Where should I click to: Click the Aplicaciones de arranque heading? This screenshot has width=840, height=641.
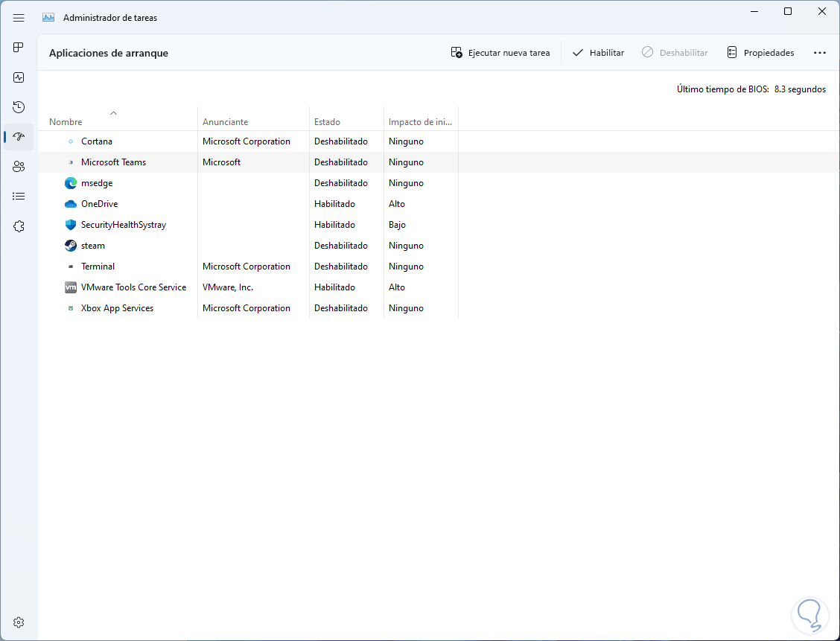point(108,53)
